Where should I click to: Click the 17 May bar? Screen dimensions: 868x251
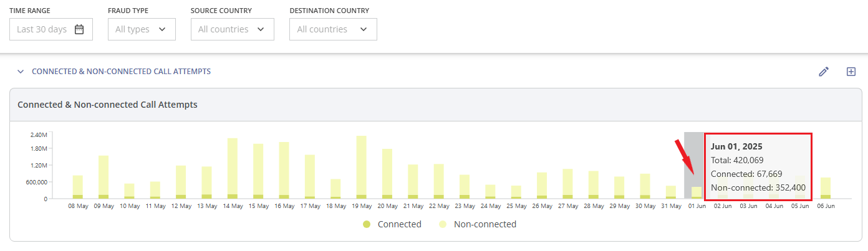coord(310,177)
